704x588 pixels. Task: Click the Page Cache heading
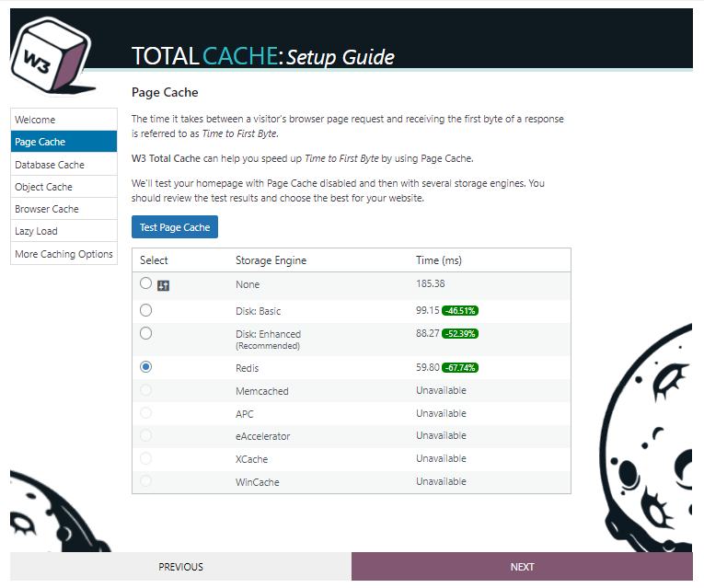coord(165,92)
